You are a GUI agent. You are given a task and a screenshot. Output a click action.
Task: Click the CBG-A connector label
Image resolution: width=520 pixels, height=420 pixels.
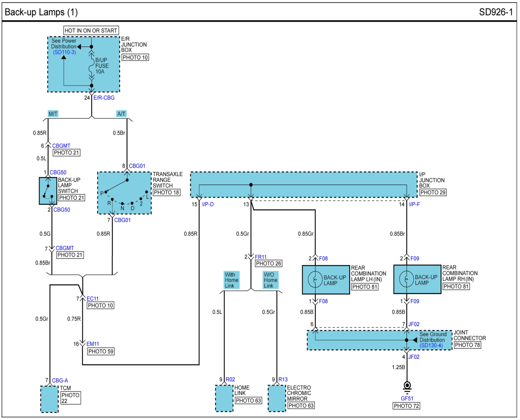60,381
